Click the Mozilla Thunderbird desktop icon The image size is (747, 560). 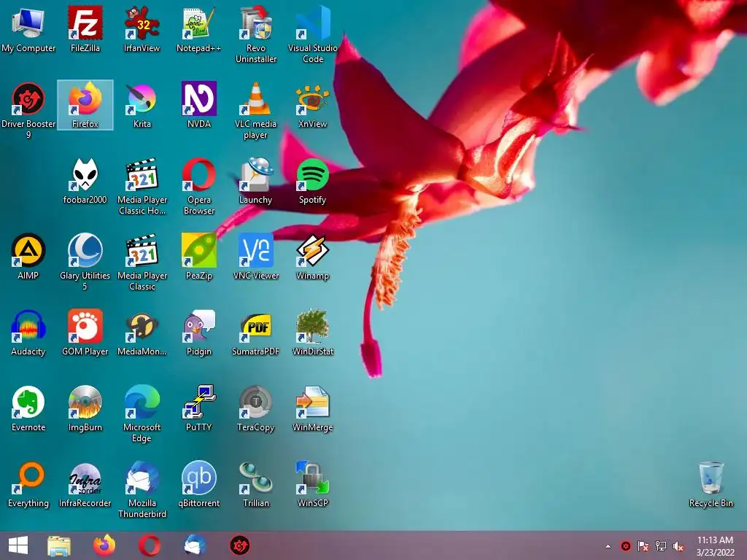click(x=142, y=489)
